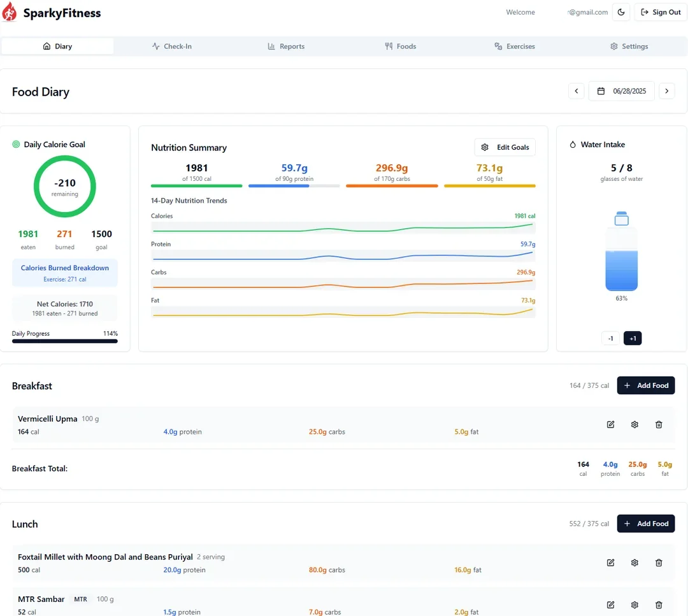Switch to the Check-In tab
This screenshot has width=688, height=616.
(172, 47)
